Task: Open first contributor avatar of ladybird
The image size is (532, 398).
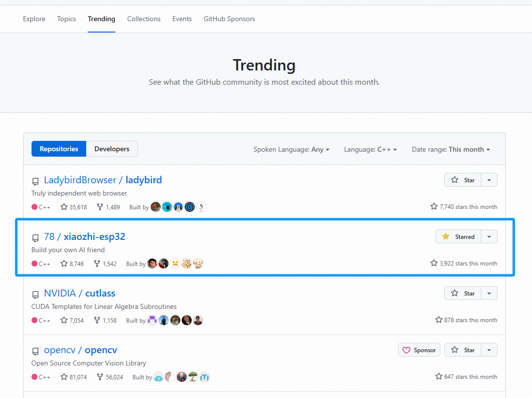Action: tap(155, 207)
